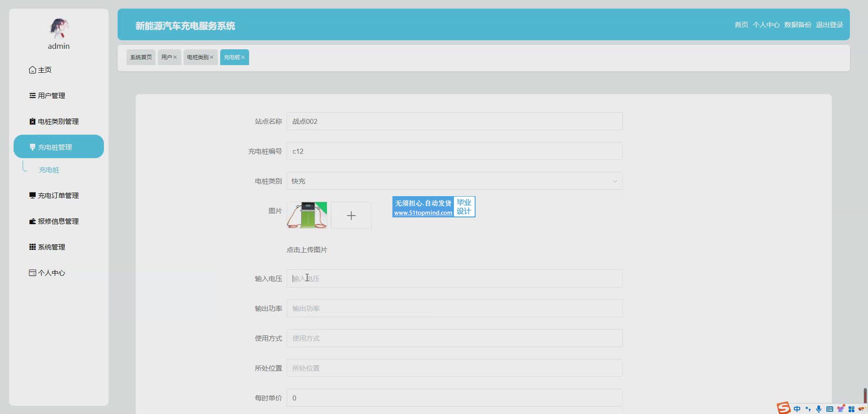Close the 电桩类别 tab
This screenshot has height=414, width=868.
[211, 57]
